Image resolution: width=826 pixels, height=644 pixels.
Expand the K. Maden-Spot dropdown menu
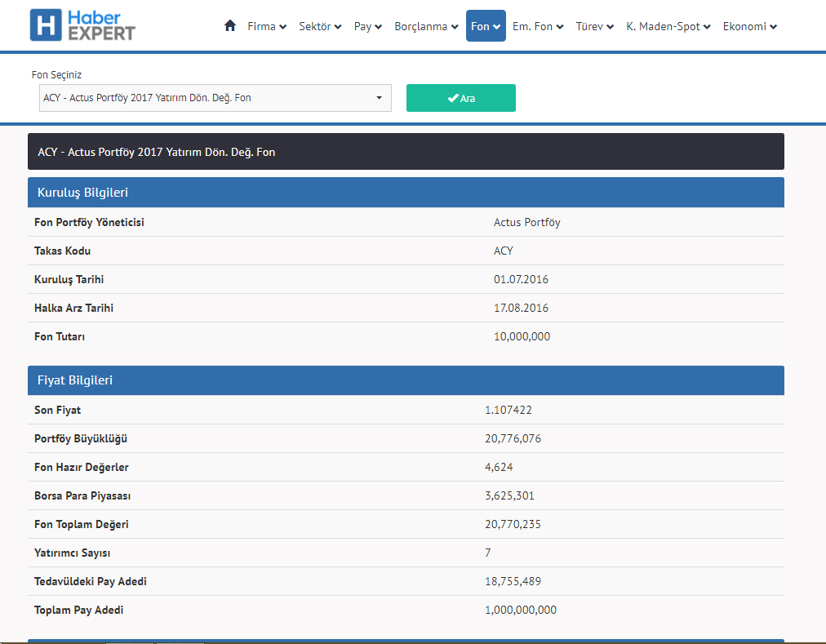[668, 26]
